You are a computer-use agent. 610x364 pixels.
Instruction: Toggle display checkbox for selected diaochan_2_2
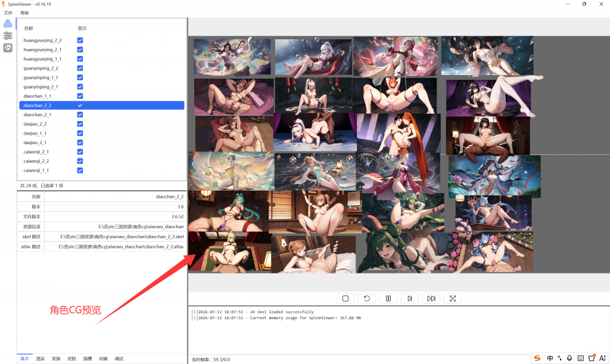point(80,105)
